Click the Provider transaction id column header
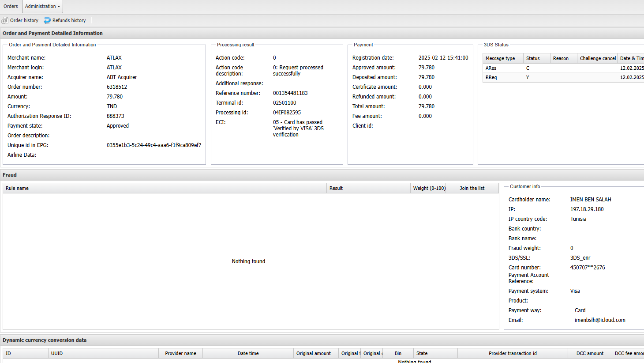Image resolution: width=644 pixels, height=363 pixels. [x=513, y=353]
